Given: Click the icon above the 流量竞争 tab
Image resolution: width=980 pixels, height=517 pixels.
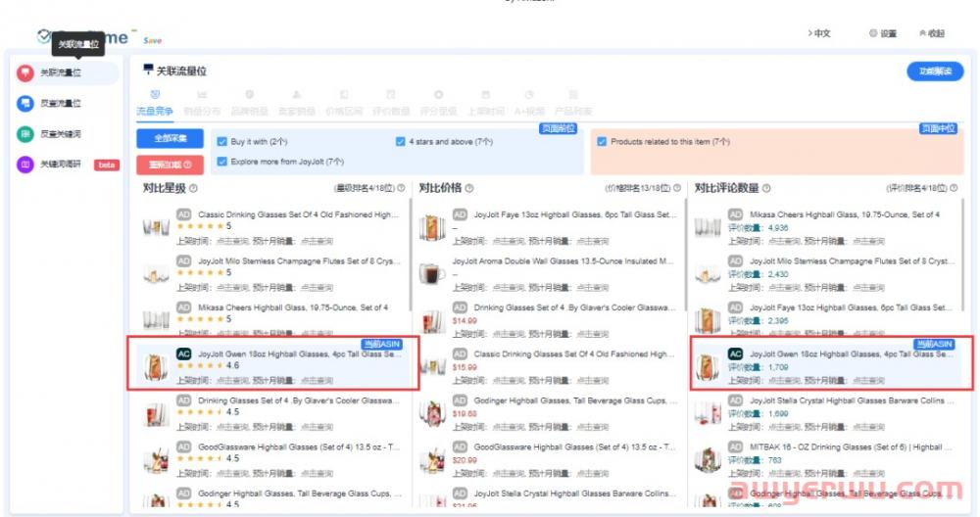Looking at the screenshot, I should point(155,94).
